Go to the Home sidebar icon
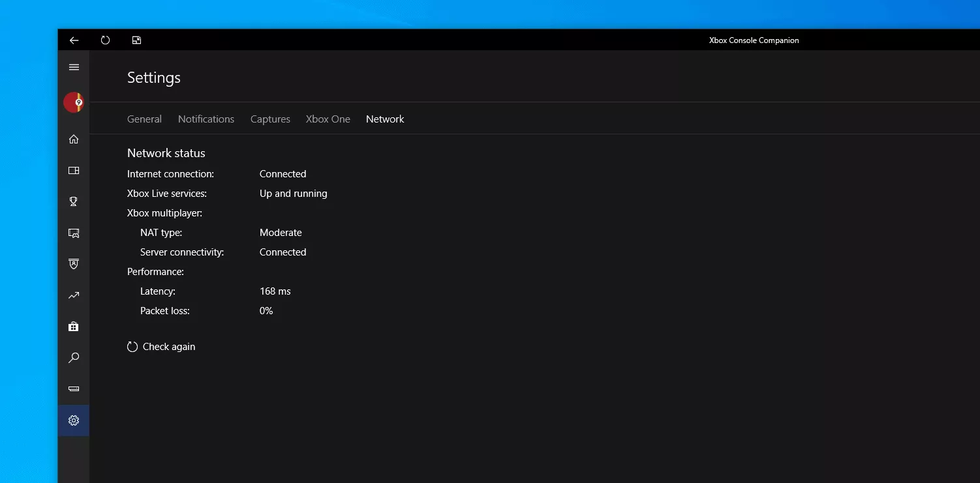 tap(74, 139)
